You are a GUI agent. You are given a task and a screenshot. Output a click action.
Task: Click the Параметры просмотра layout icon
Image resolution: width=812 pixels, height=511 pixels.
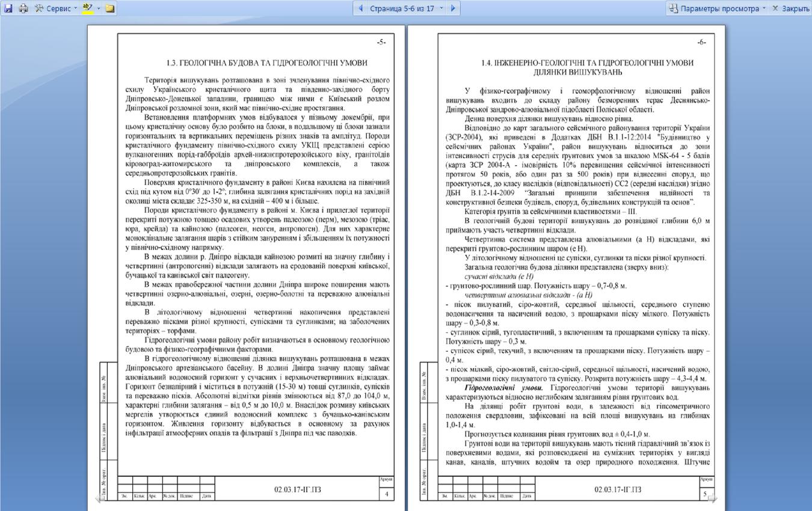click(x=674, y=8)
